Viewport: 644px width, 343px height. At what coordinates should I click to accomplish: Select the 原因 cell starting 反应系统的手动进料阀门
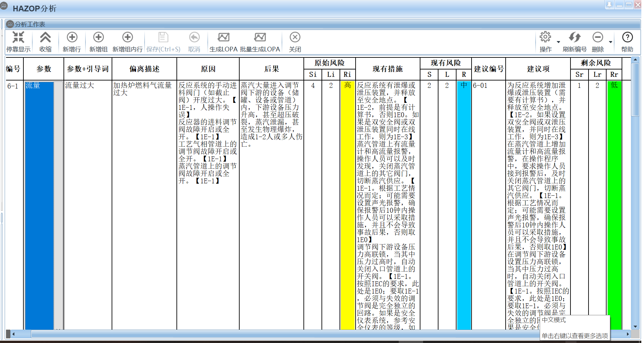click(208, 205)
